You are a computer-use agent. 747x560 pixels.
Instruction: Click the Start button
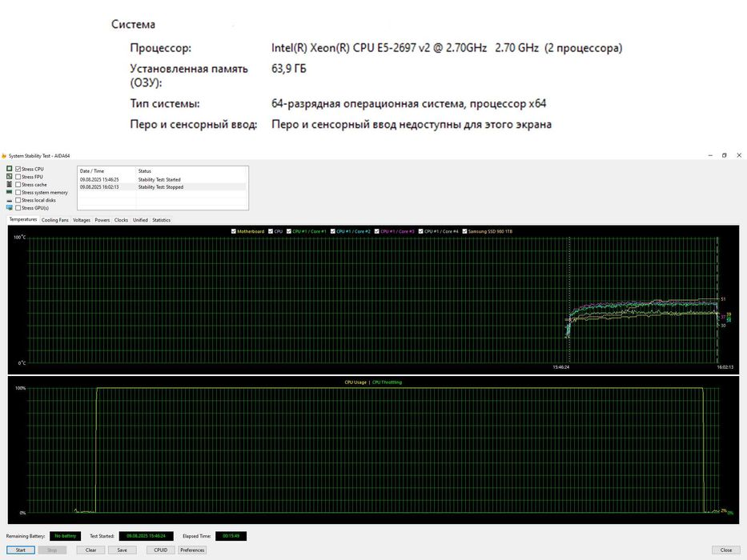[21, 550]
